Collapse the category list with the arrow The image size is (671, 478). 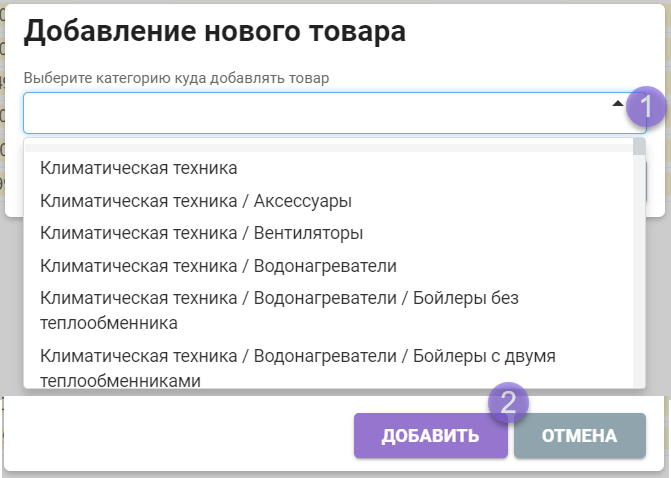618,104
